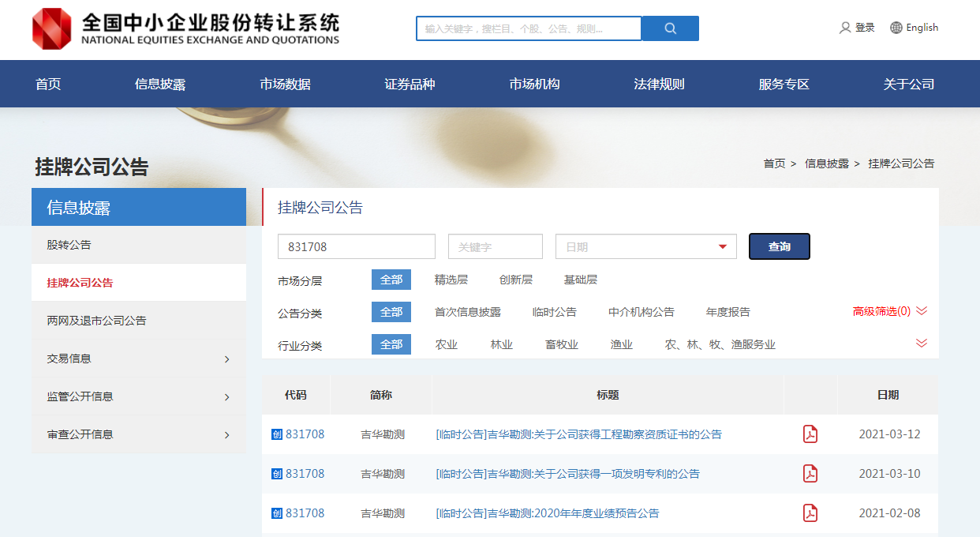Click 831708 code in 2021-03-12 row
The image size is (980, 537).
tap(305, 434)
